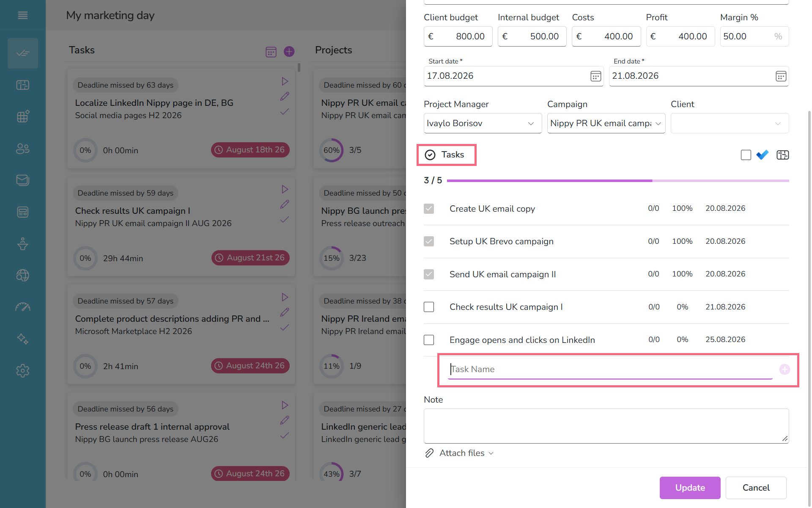This screenshot has height=508, width=812.
Task: Open the calendar icon next to Tasks header
Action: click(271, 52)
